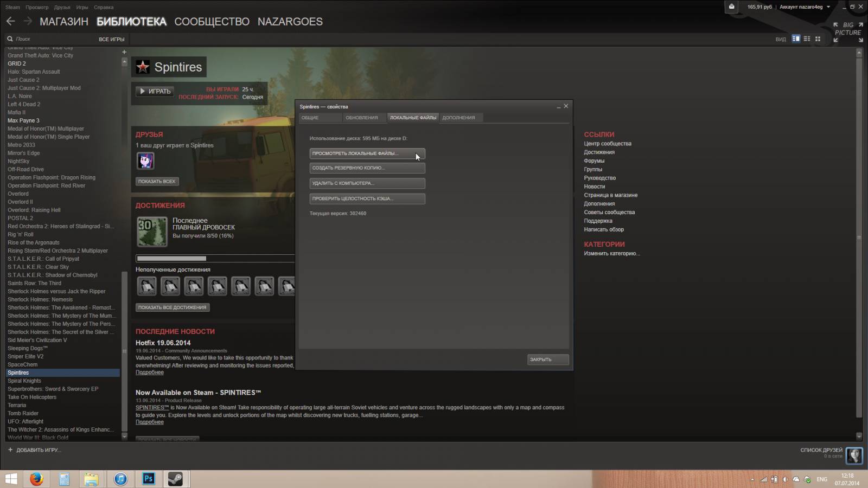Go forward with the right arrow icon
The image size is (868, 488).
[x=28, y=21]
